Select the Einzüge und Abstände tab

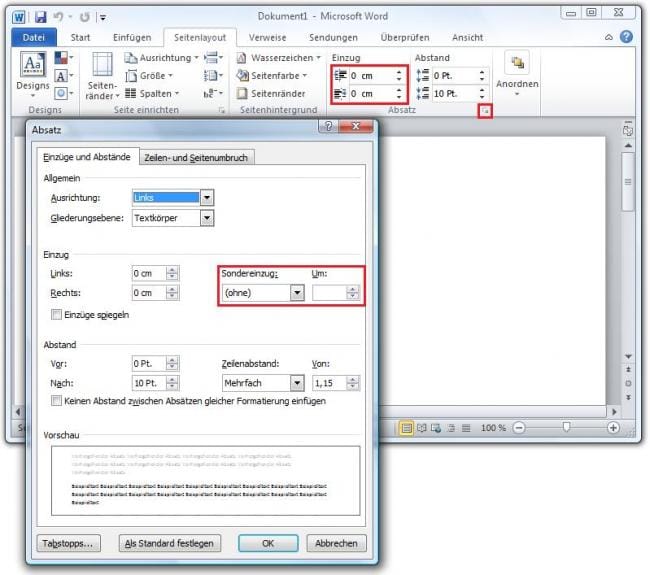tap(87, 157)
